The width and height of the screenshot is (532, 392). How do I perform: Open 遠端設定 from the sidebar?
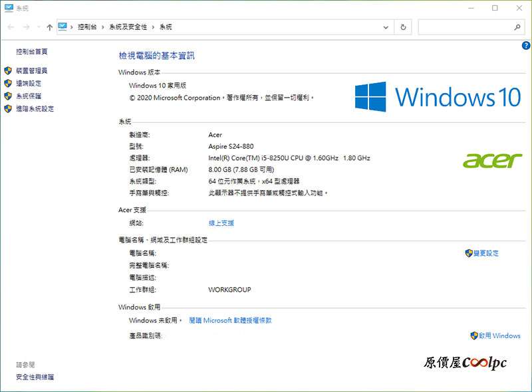29,83
